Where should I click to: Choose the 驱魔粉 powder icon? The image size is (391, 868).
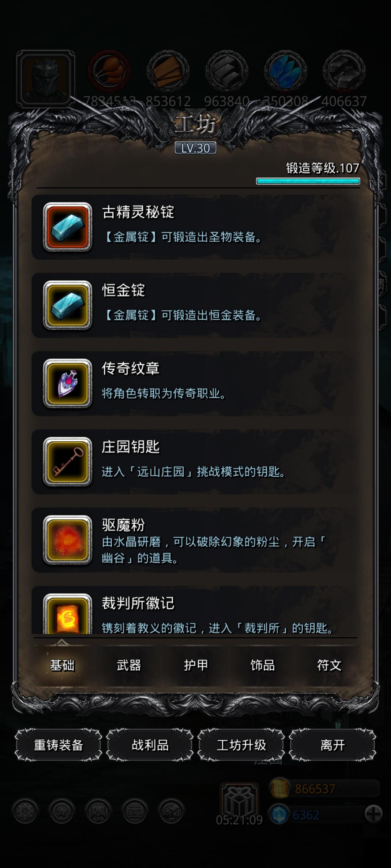pos(67,540)
